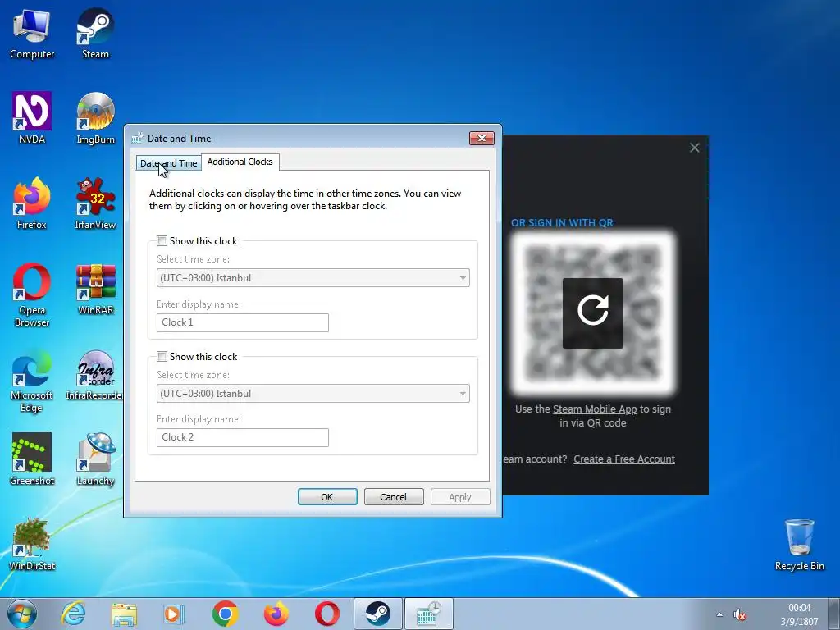The width and height of the screenshot is (840, 630).
Task: Show hidden tray icons arrow
Action: (x=719, y=615)
